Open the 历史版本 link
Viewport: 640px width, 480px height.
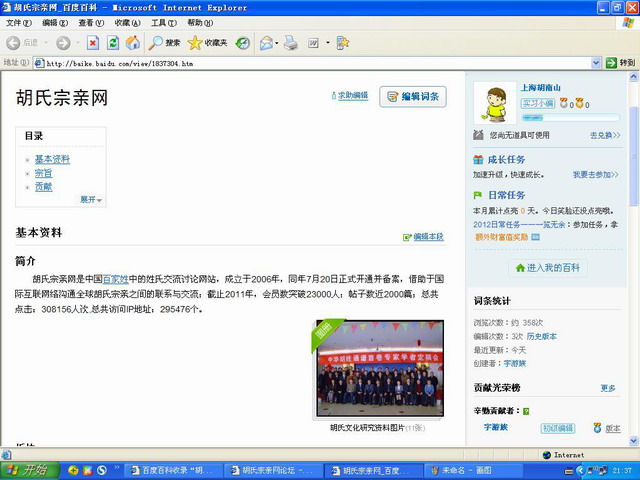(x=542, y=336)
